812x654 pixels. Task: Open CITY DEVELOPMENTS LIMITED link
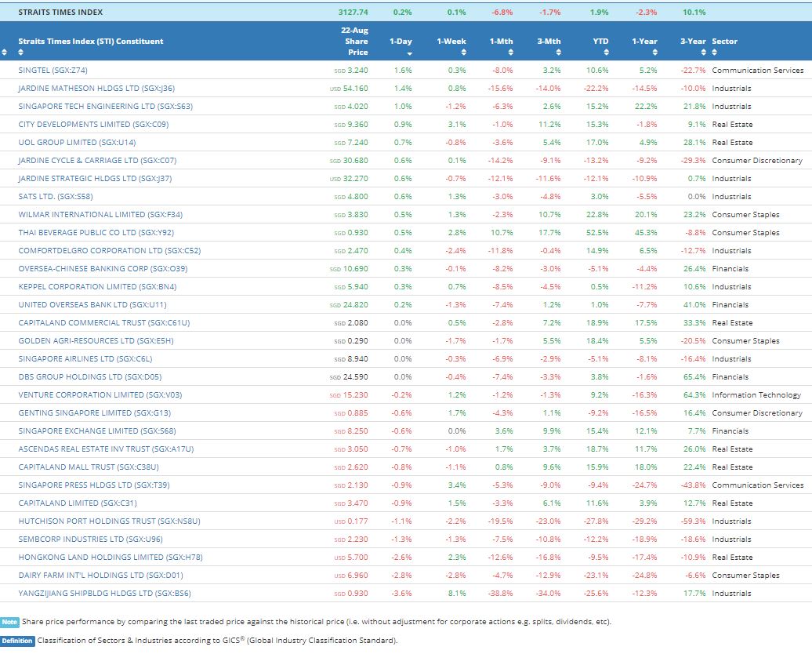93,125
